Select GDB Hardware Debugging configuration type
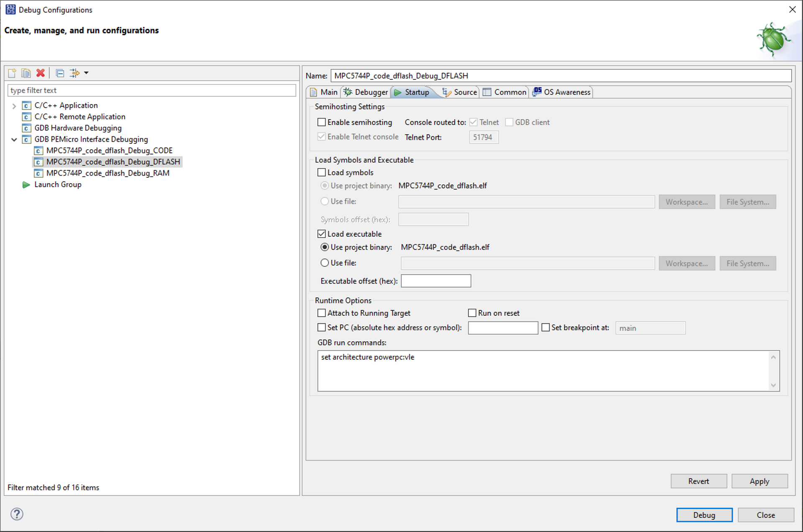803x532 pixels. [x=78, y=128]
